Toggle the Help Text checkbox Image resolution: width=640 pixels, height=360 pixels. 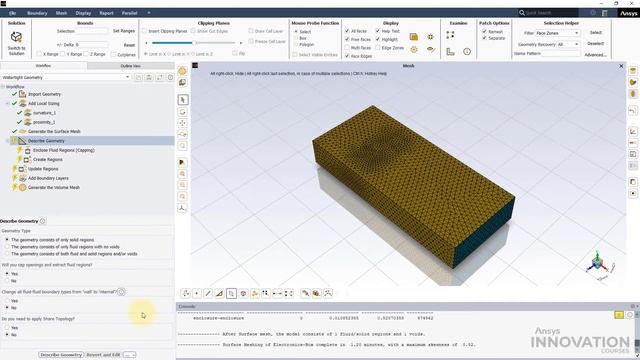tap(378, 31)
